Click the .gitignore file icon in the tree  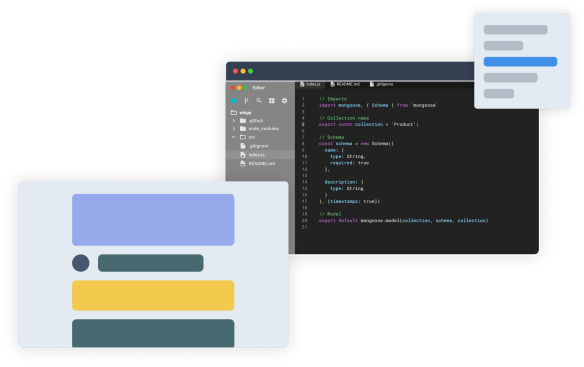coord(243,146)
